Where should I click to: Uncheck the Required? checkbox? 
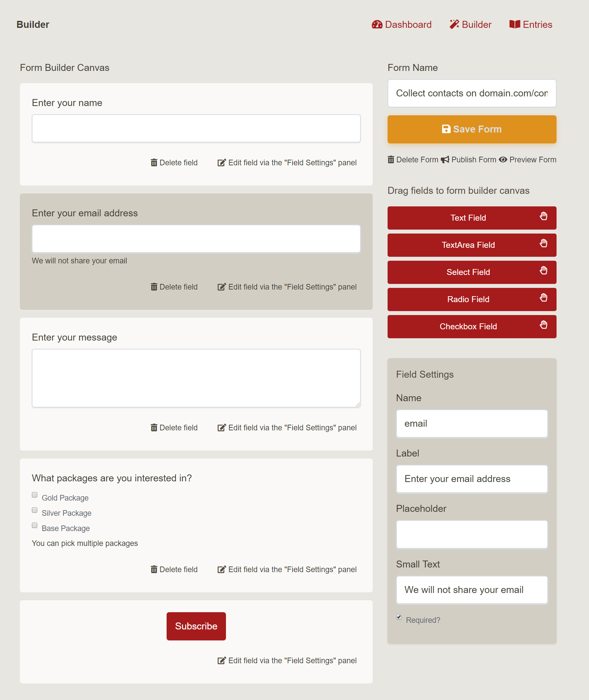click(x=399, y=617)
